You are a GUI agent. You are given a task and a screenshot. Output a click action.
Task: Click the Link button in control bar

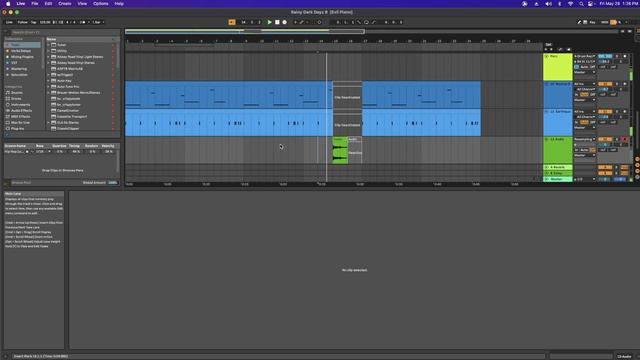point(9,22)
